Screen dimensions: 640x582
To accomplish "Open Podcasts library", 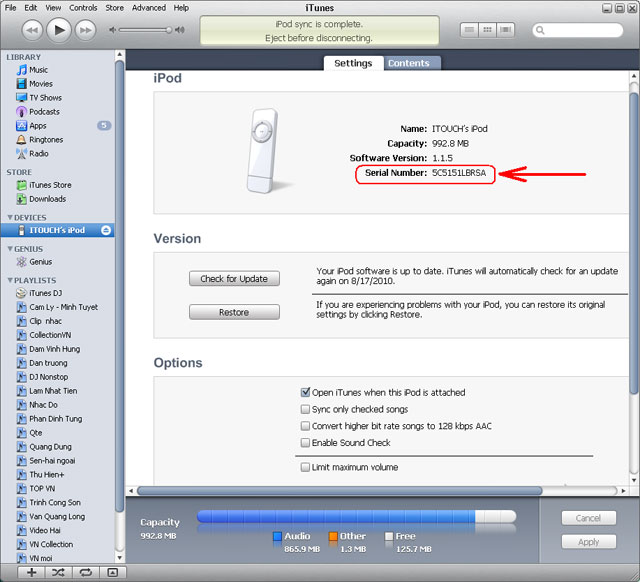I will click(x=44, y=111).
